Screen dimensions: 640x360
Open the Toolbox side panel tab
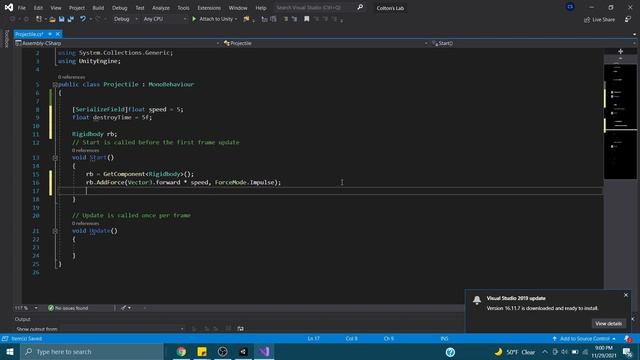point(6,39)
